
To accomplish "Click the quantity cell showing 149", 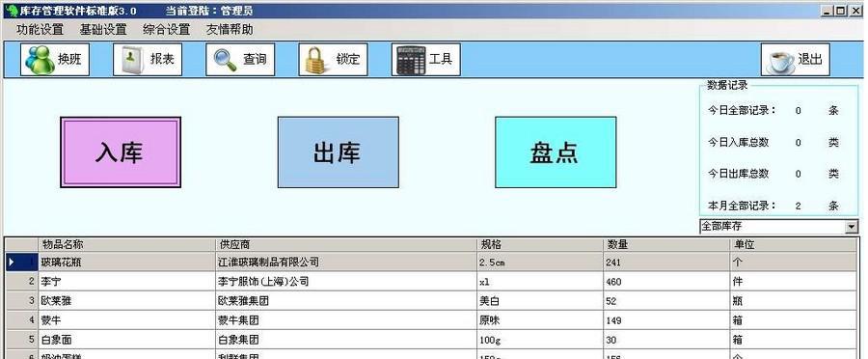I will coord(666,320).
